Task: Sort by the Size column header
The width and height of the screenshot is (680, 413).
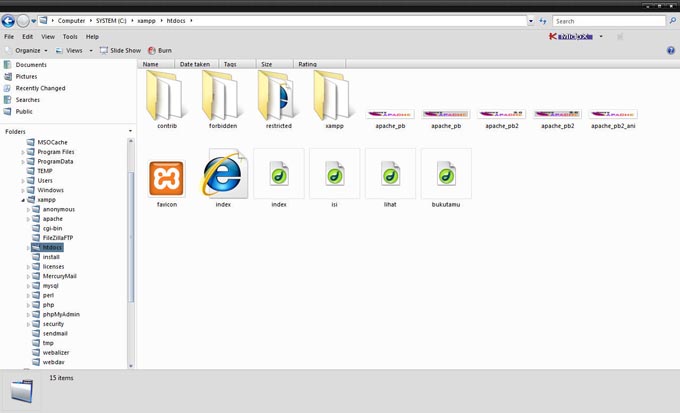Action: coord(275,64)
